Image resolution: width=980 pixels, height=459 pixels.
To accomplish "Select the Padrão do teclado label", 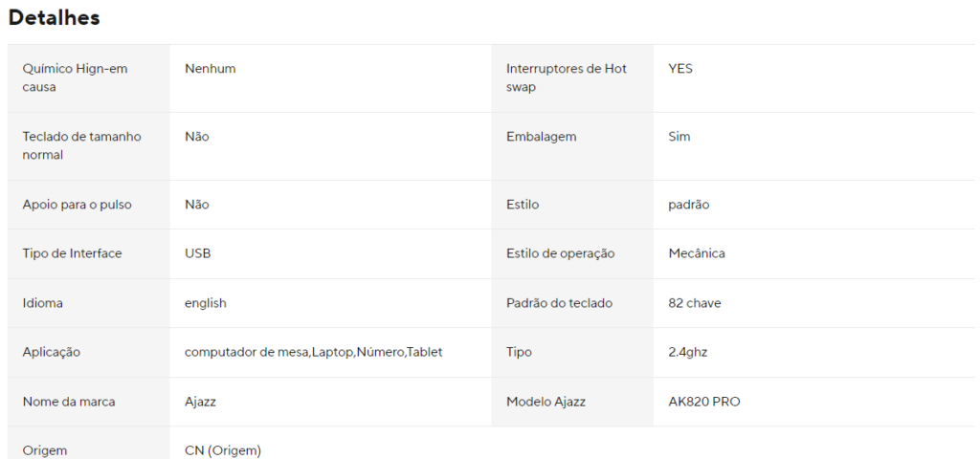I will (559, 303).
